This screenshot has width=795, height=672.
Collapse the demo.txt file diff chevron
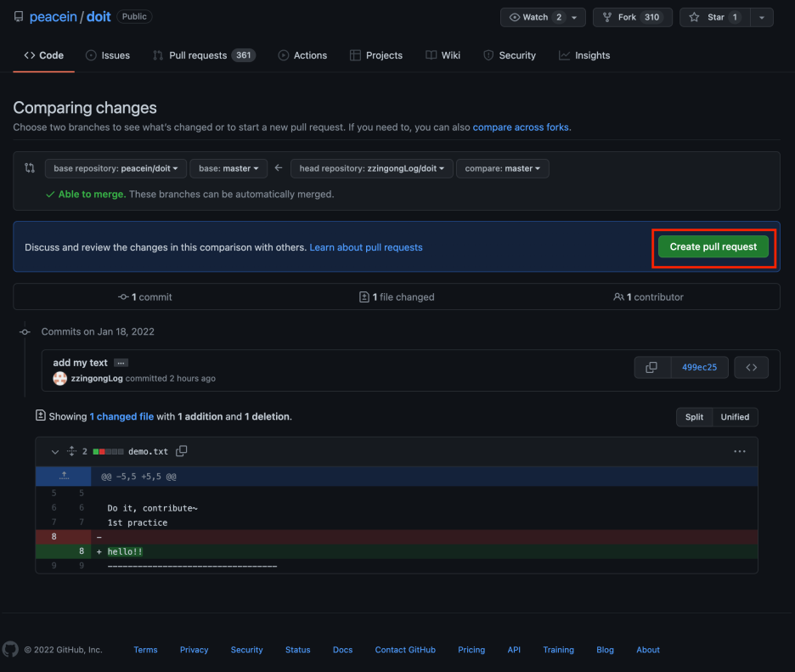tap(54, 451)
